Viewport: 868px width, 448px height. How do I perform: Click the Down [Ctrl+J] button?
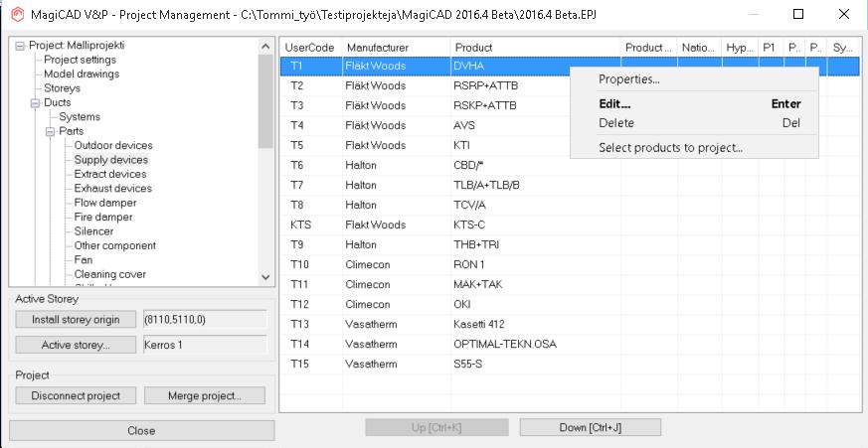point(591,427)
